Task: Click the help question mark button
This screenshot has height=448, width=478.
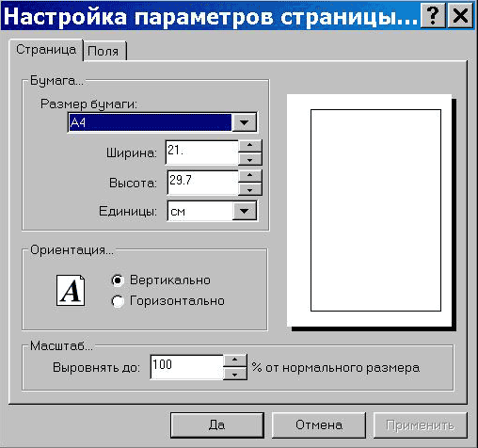Action: tap(433, 16)
